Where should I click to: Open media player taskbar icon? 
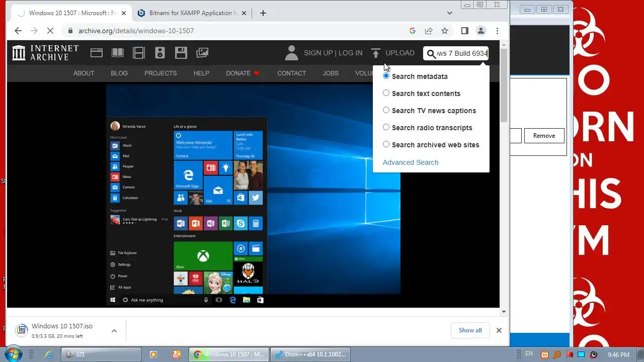153,354
